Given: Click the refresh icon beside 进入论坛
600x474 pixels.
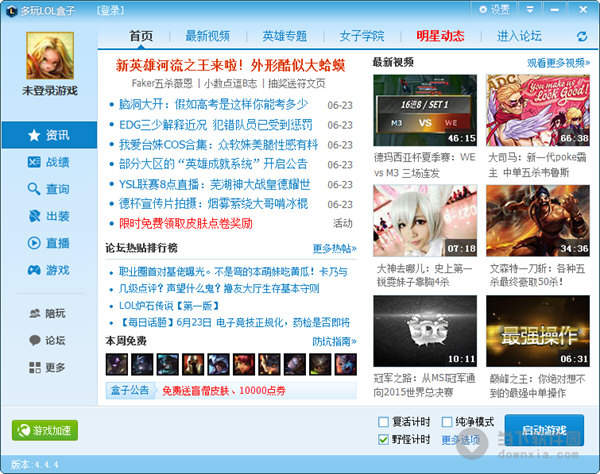Looking at the screenshot, I should coord(582,37).
